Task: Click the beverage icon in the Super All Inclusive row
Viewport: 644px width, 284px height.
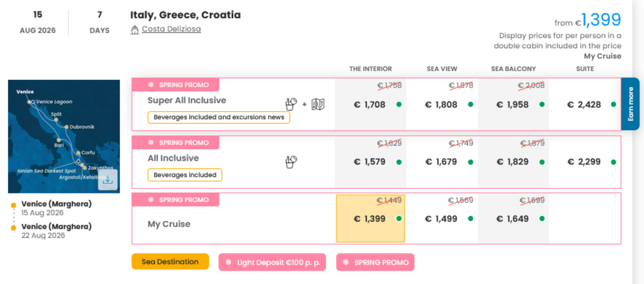Action: pyautogui.click(x=291, y=103)
